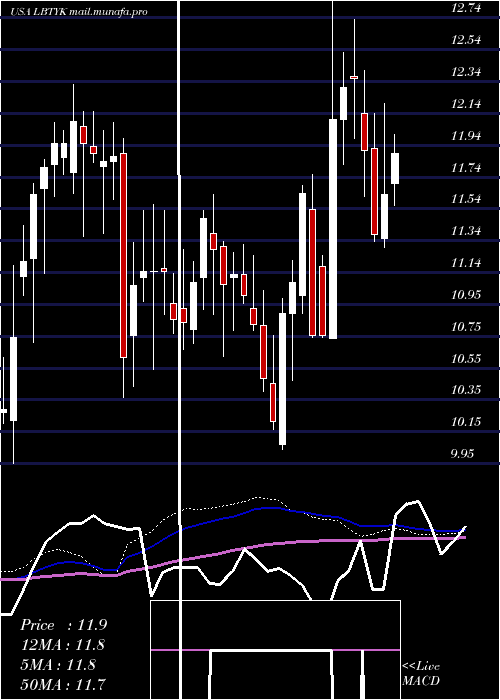This screenshot has height=700, width=500.
Task: Click the '<<Live MACD' label
Action: [x=421, y=674]
